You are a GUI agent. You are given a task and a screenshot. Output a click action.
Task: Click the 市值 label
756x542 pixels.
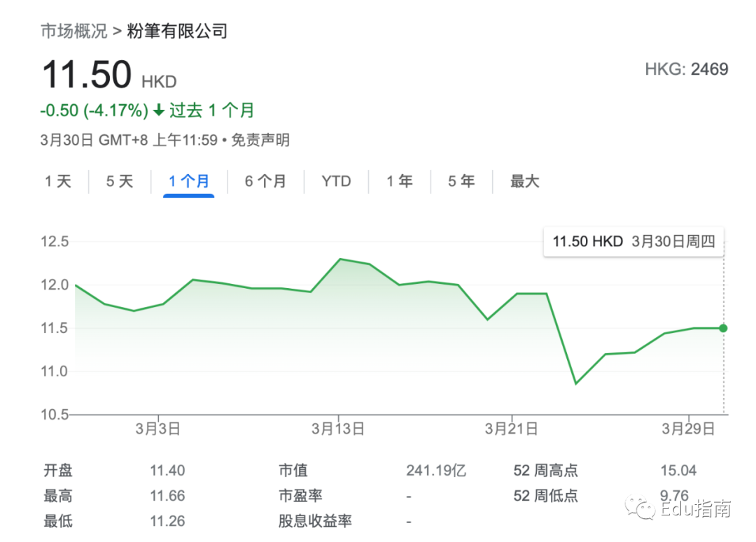point(293,470)
